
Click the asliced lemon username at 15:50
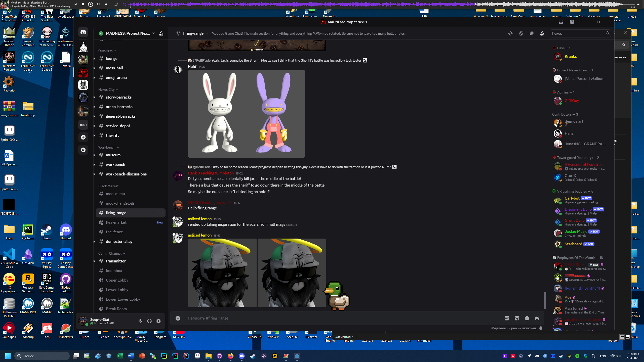[200, 219]
